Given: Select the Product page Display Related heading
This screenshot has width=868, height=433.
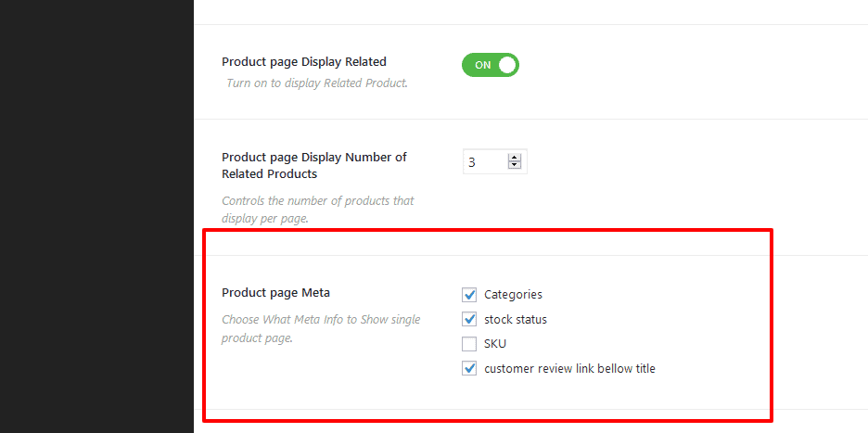Looking at the screenshot, I should pos(304,61).
